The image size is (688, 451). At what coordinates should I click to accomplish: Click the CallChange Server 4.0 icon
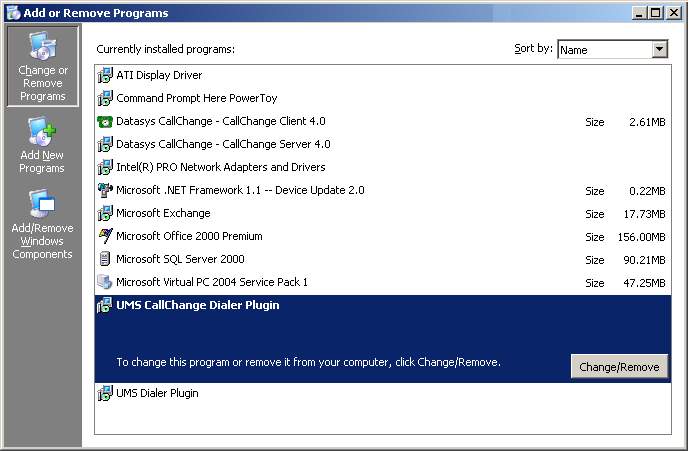point(105,144)
